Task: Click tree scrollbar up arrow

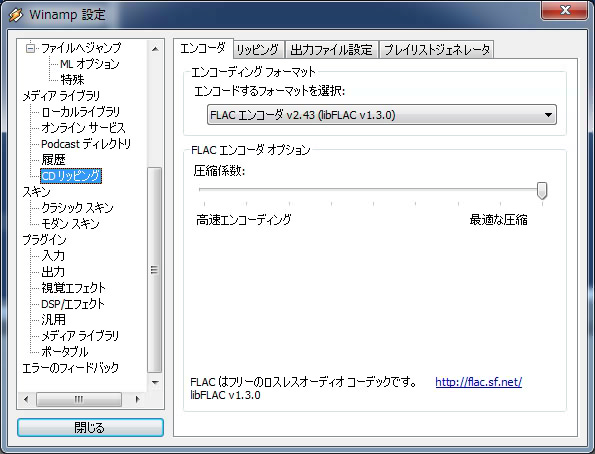Action: point(155,49)
